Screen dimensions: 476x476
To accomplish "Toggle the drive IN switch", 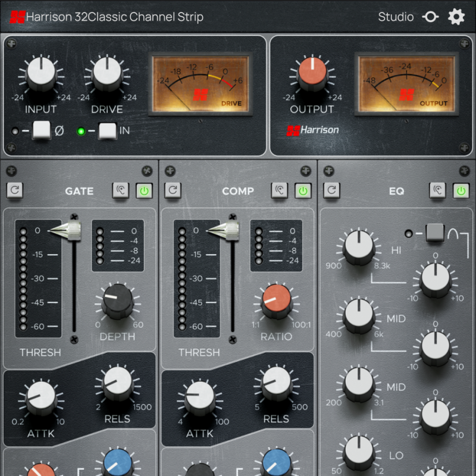I will (x=107, y=130).
